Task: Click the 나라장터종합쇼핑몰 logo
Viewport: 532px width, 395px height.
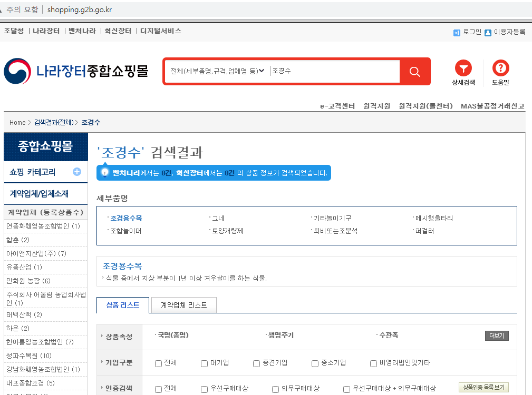Action: click(x=76, y=71)
